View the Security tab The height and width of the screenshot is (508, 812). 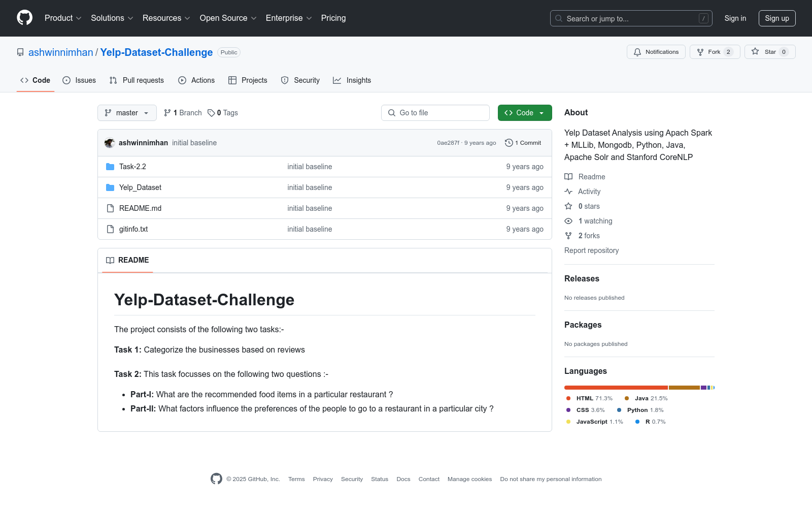[300, 80]
